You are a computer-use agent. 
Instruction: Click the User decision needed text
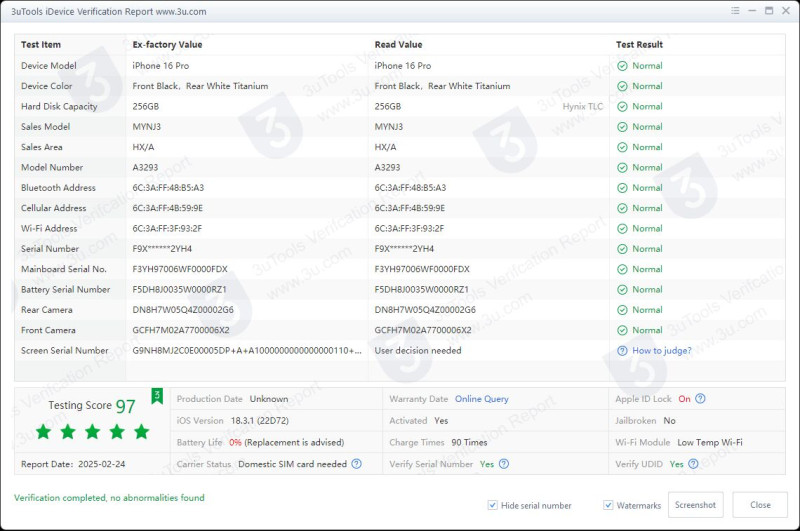click(x=418, y=351)
